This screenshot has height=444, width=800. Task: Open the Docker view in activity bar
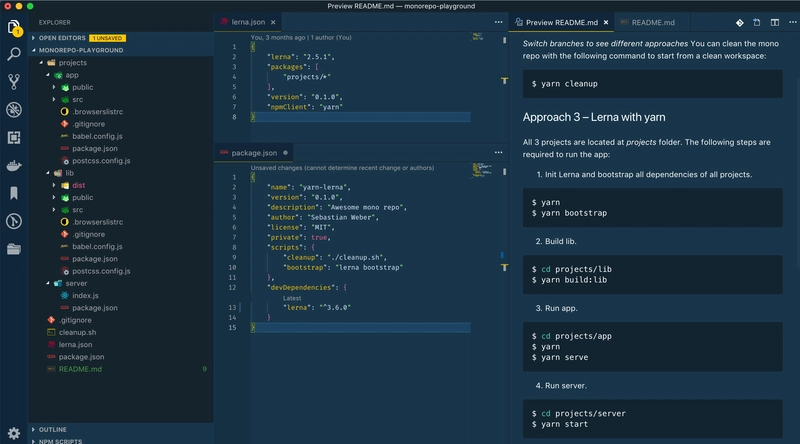click(14, 166)
